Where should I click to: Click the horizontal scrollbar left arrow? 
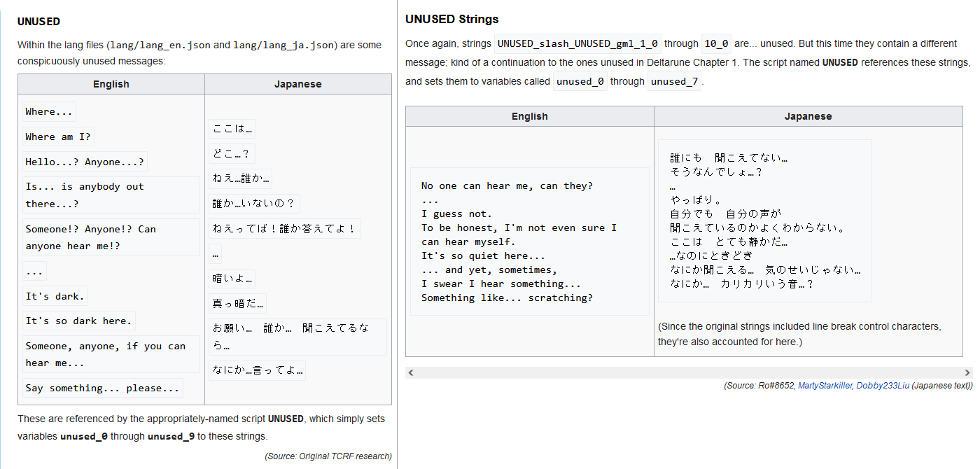(x=411, y=373)
